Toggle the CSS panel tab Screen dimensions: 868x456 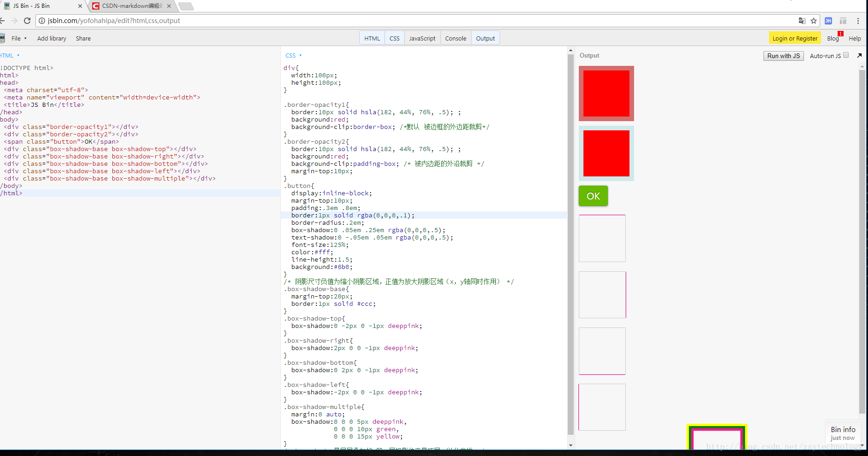point(395,38)
